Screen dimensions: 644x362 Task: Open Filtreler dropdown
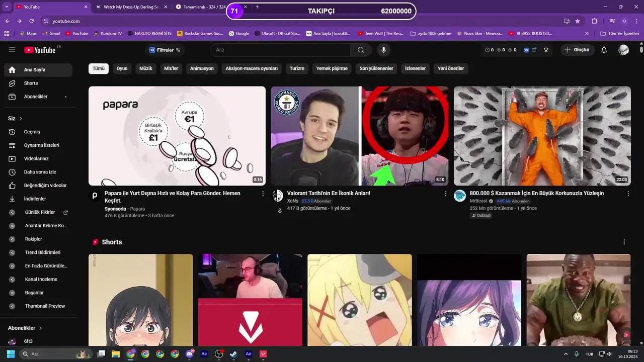tap(165, 50)
